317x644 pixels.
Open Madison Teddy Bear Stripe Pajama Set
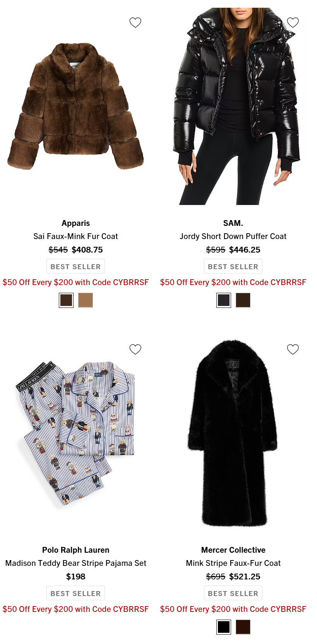click(75, 563)
